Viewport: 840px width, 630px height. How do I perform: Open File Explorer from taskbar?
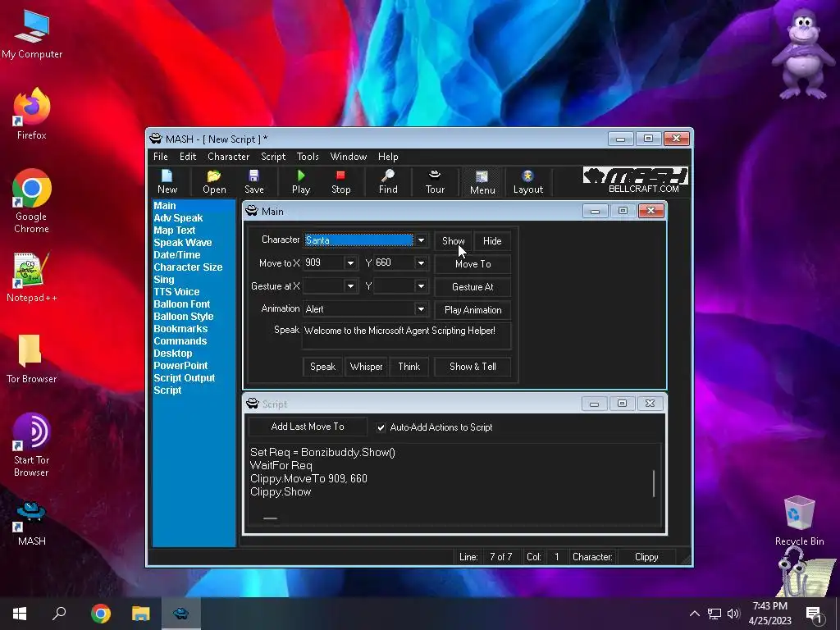[x=141, y=614]
